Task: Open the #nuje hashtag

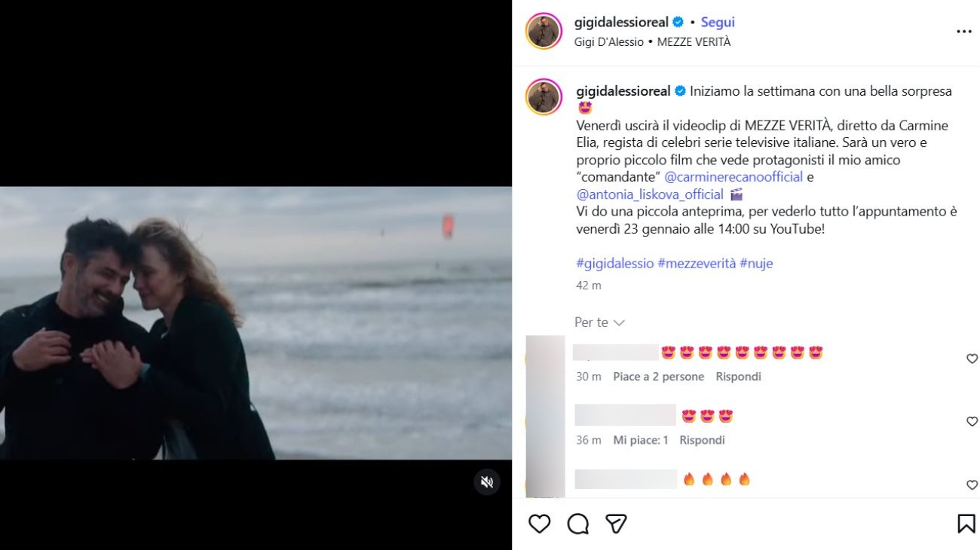Action: pyautogui.click(x=756, y=263)
